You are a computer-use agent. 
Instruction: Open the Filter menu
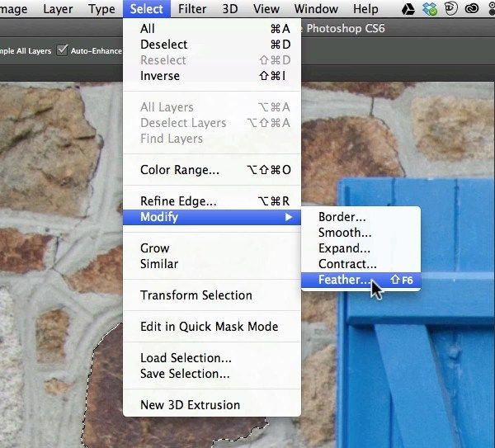[192, 9]
